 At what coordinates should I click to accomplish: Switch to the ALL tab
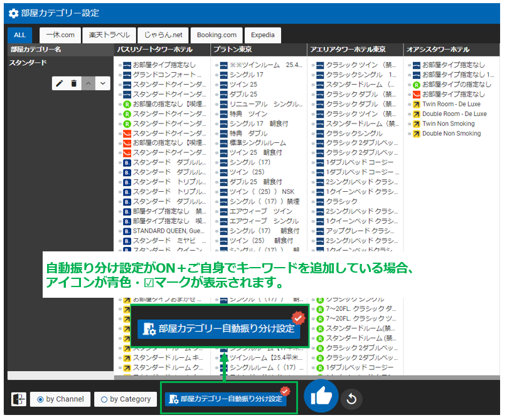click(20, 35)
